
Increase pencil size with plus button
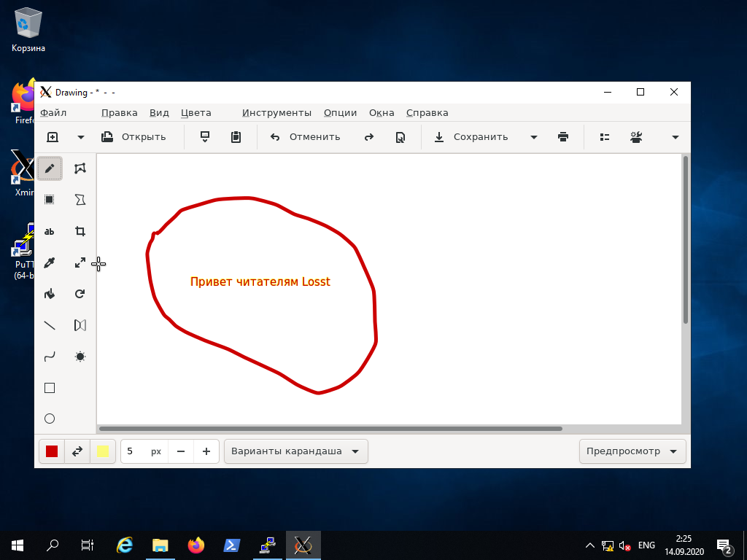[206, 451]
